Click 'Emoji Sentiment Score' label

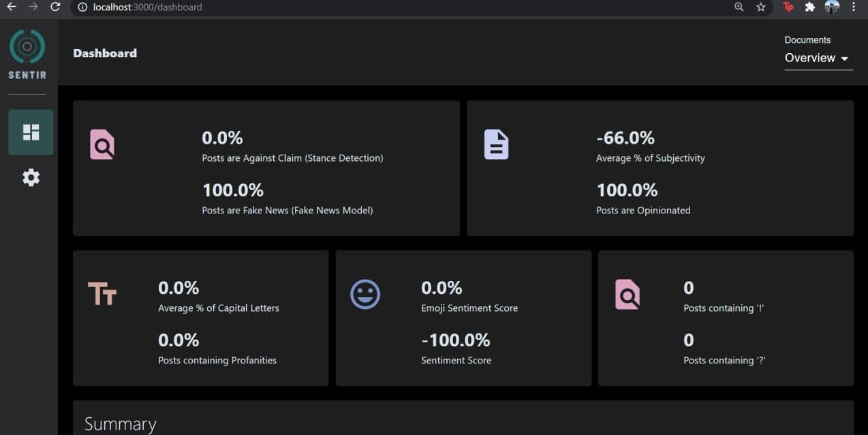(469, 308)
